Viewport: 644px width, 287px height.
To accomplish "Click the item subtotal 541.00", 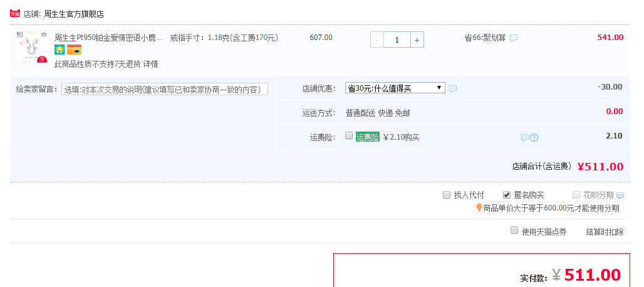I will (x=610, y=38).
